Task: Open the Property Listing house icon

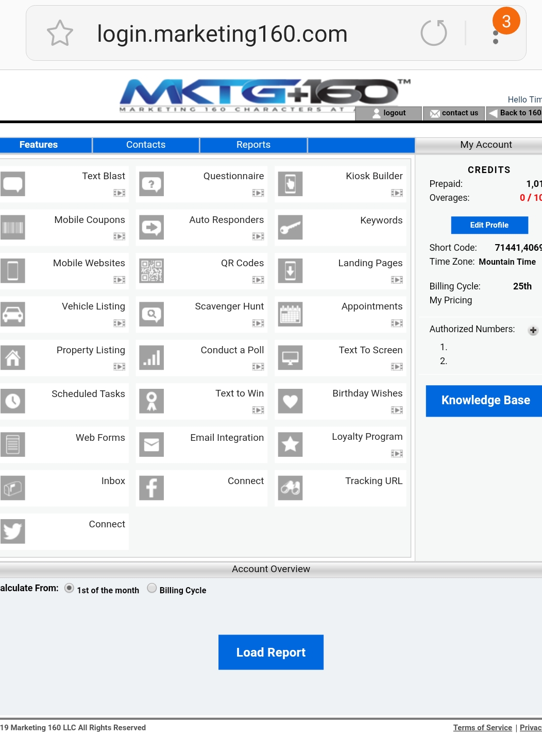Action: click(12, 357)
